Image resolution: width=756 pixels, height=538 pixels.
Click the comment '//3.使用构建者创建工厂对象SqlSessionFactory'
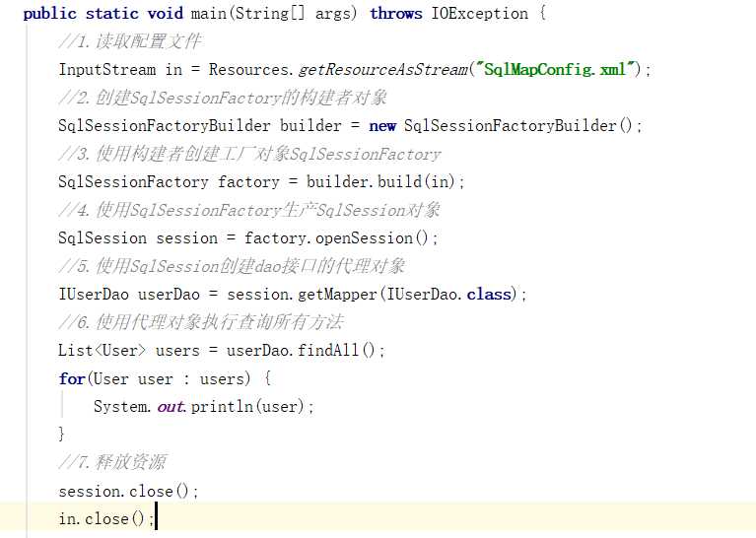click(x=249, y=155)
